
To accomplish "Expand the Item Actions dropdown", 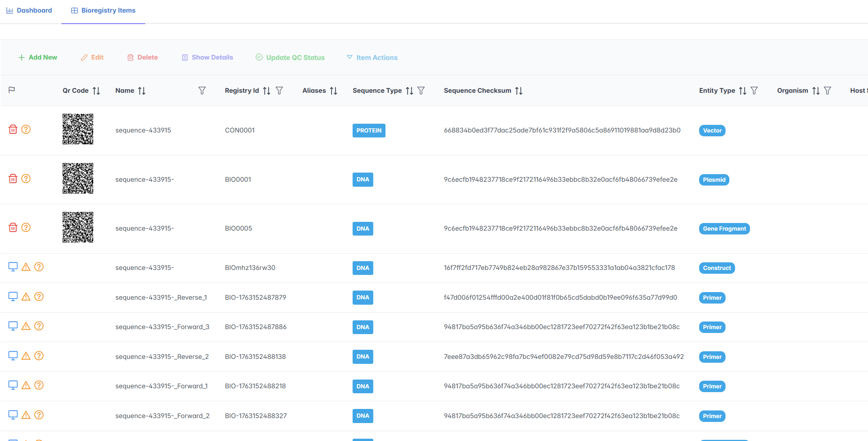I will click(x=372, y=57).
